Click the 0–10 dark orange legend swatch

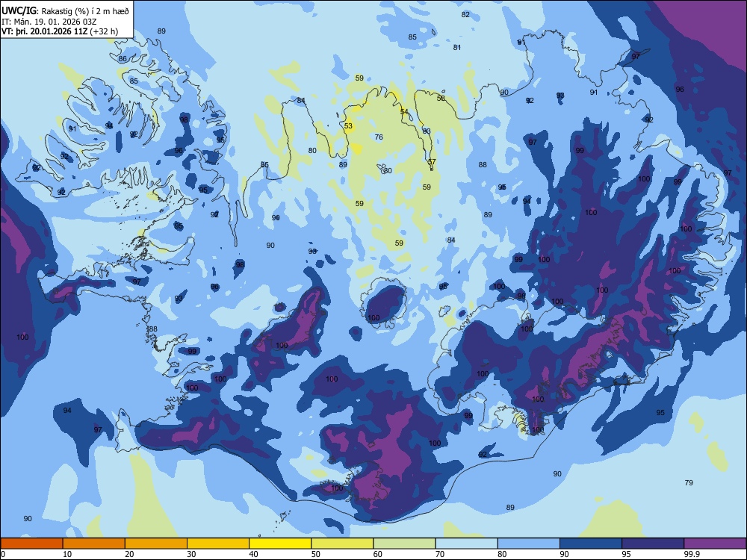point(32,544)
